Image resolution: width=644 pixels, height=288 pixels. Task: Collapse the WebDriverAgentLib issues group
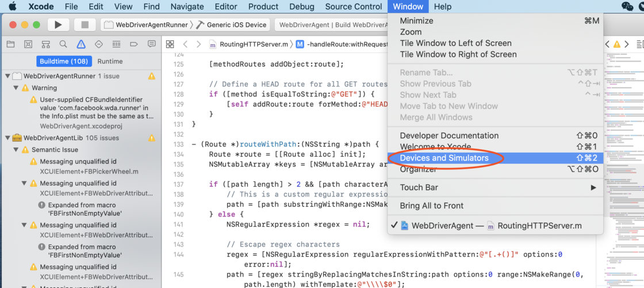pyautogui.click(x=7, y=138)
